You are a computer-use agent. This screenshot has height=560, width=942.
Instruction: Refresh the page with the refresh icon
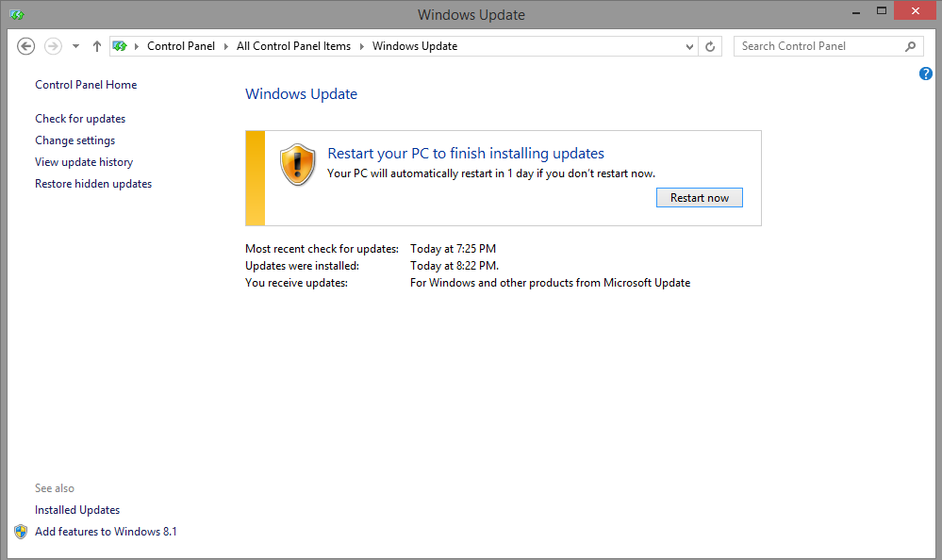point(710,46)
